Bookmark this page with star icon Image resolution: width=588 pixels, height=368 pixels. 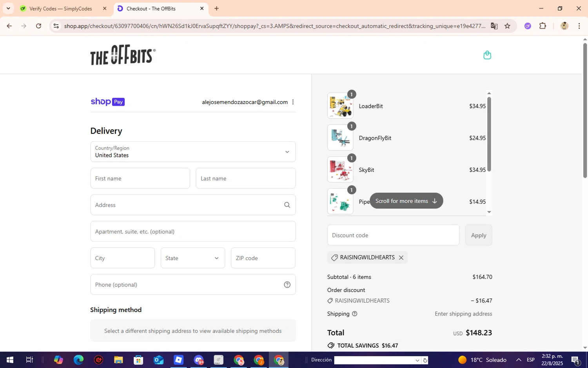click(507, 26)
